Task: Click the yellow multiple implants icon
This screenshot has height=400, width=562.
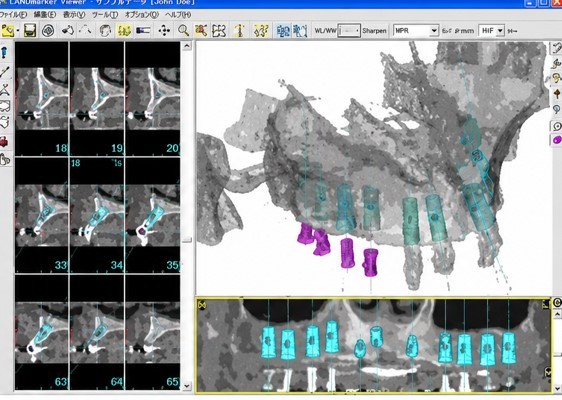Action: pyautogui.click(x=261, y=31)
